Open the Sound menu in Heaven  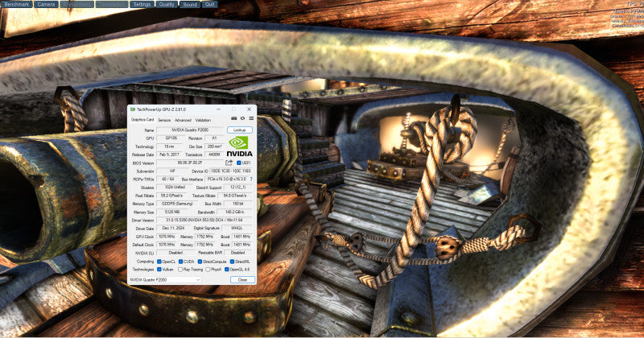coord(190,4)
